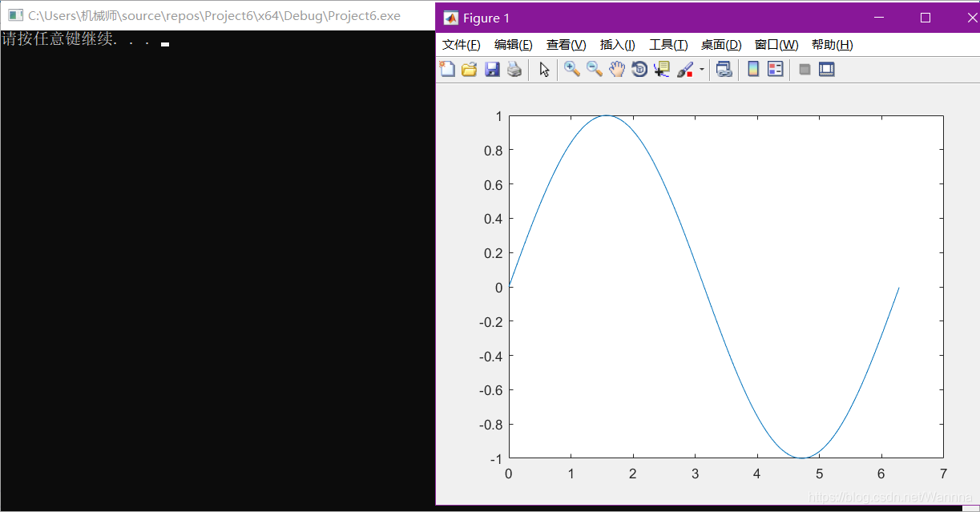Click the x-axis label 7
The width and height of the screenshot is (980, 512).
[x=943, y=474]
